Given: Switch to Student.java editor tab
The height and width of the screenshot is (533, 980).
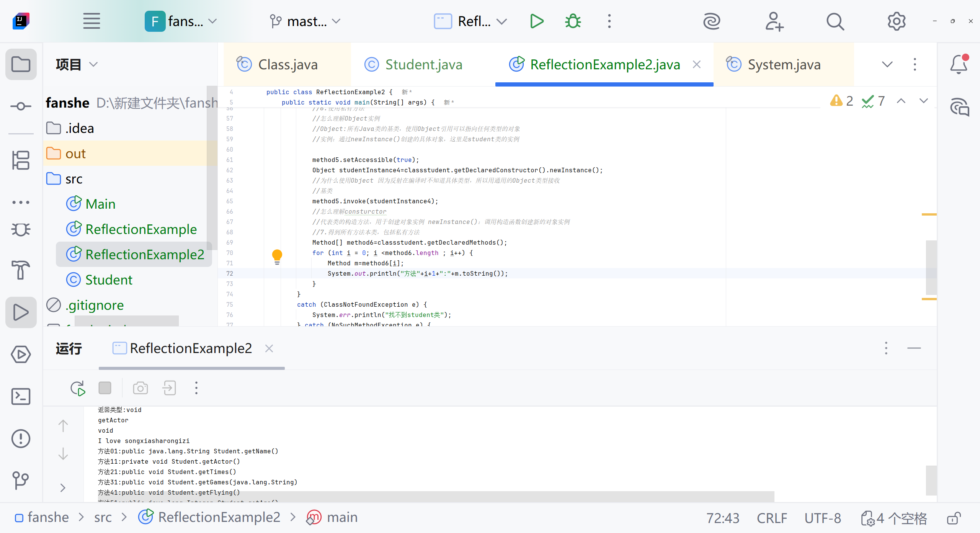Looking at the screenshot, I should [423, 65].
